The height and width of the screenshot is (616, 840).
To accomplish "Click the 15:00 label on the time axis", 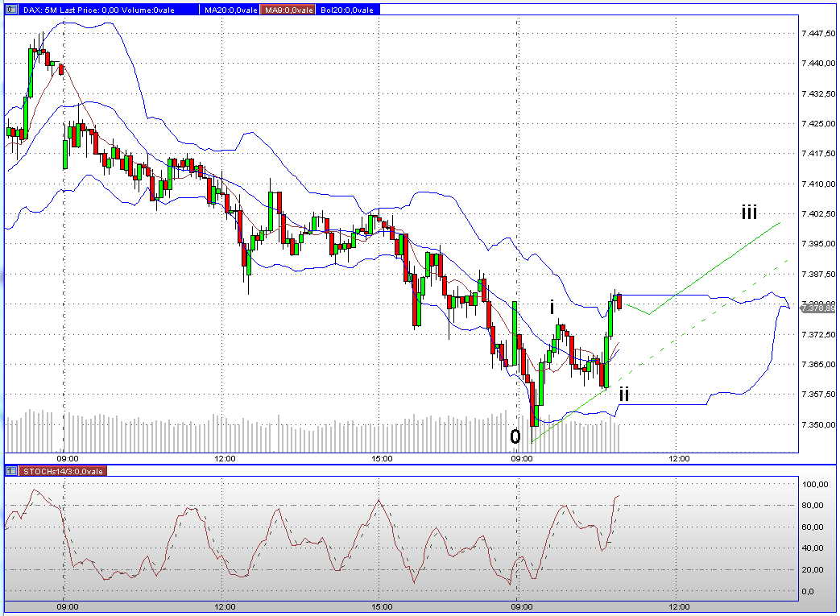I will [381, 457].
